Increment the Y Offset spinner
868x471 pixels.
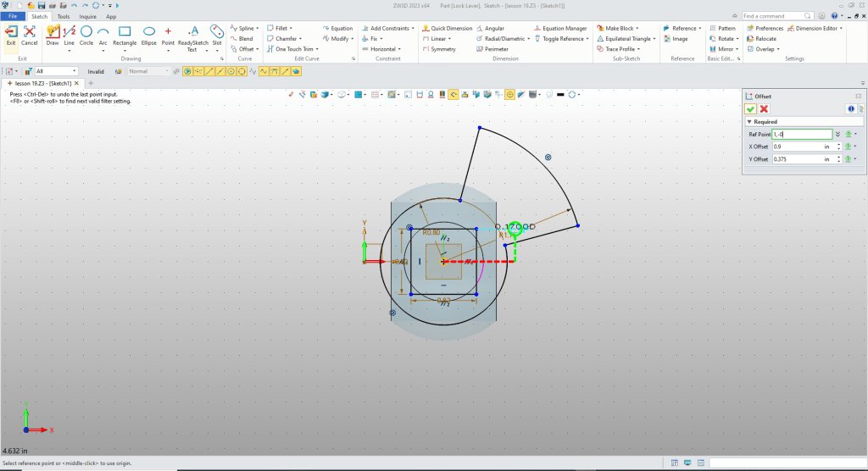838,157
